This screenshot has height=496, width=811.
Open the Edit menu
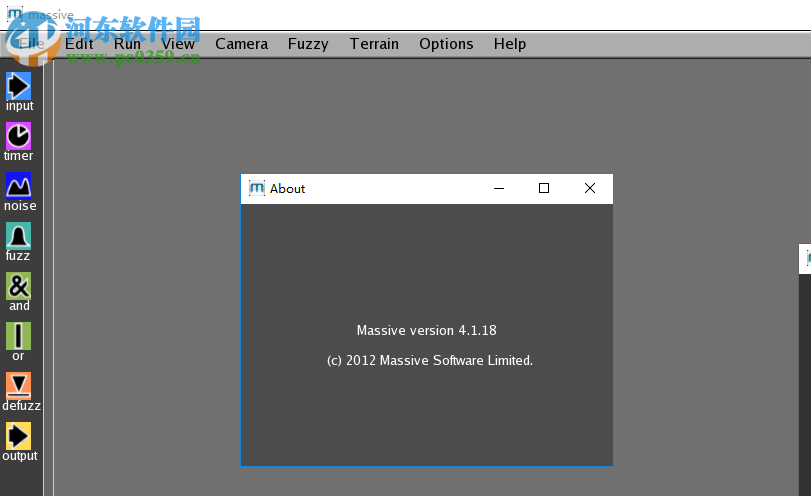(79, 44)
